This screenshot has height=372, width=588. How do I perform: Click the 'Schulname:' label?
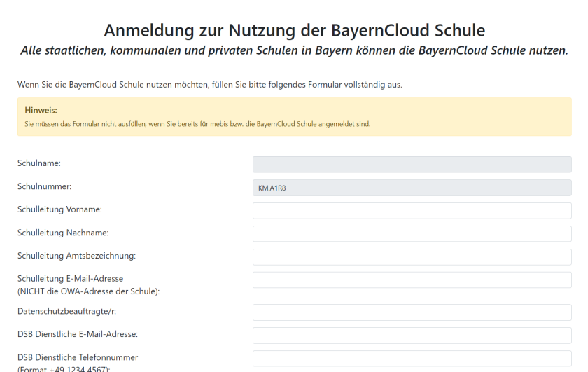(x=39, y=163)
